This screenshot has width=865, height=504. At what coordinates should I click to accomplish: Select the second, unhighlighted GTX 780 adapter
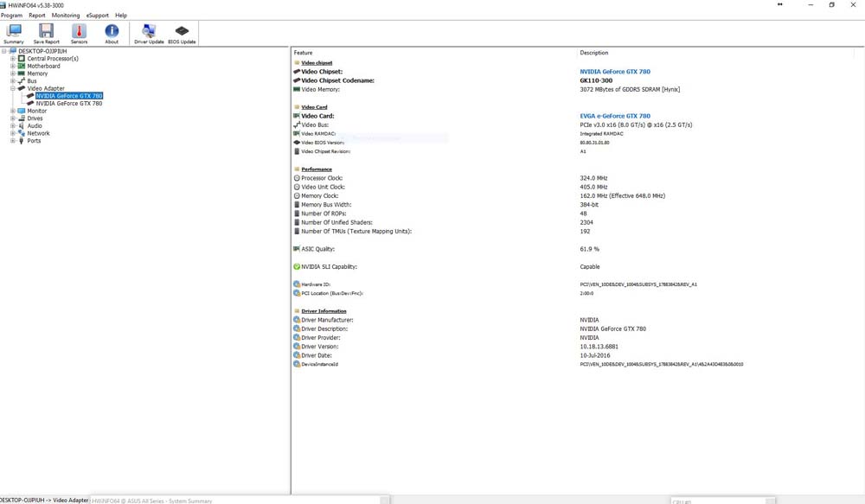pyautogui.click(x=69, y=104)
